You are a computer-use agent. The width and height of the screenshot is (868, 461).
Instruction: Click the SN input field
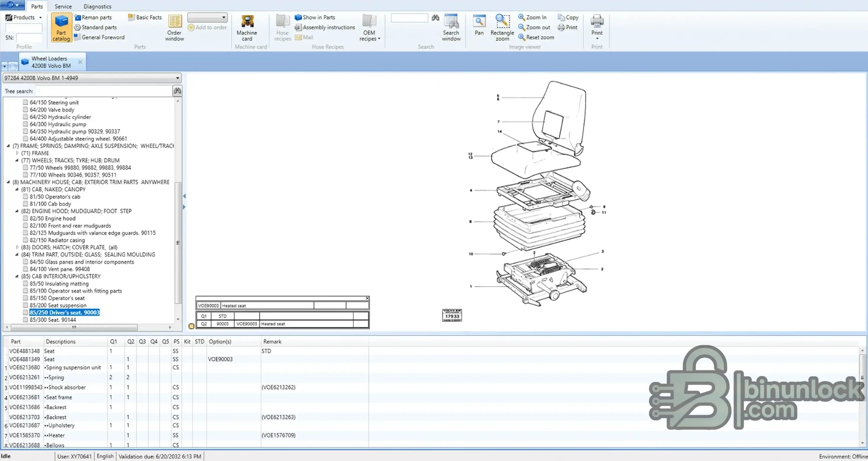click(29, 38)
